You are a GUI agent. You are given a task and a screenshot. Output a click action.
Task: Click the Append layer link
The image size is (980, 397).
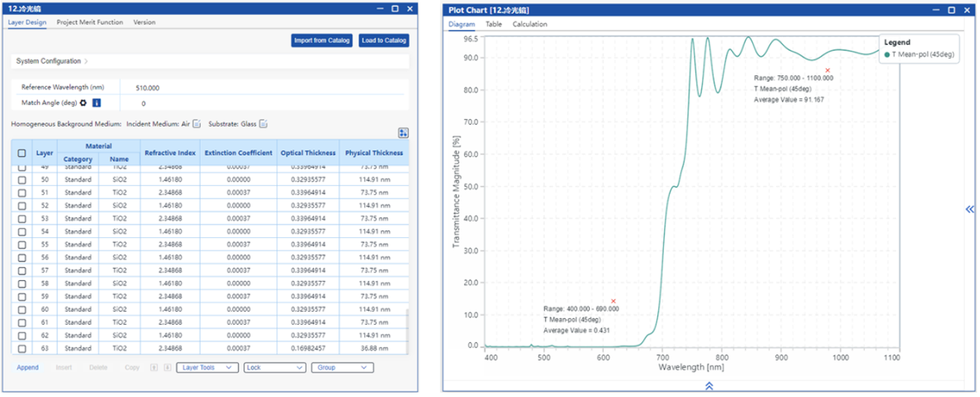click(28, 367)
